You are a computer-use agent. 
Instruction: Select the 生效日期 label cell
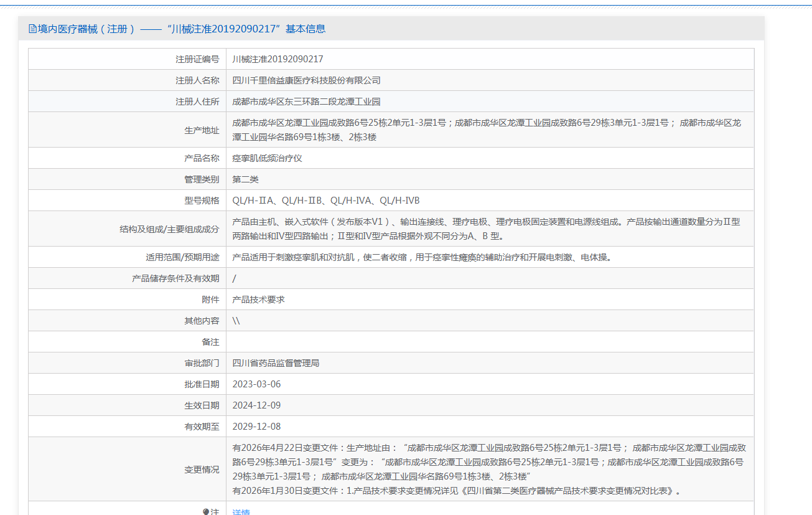(x=127, y=405)
